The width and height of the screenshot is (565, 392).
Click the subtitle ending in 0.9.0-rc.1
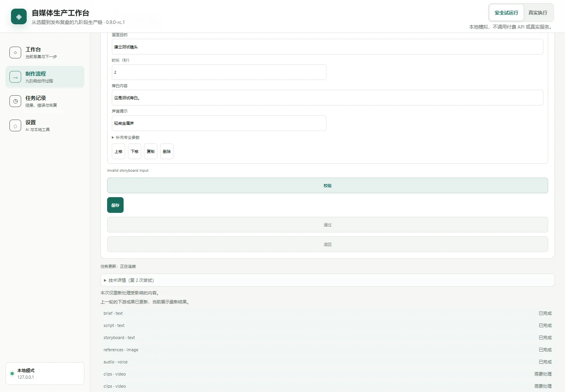[78, 22]
